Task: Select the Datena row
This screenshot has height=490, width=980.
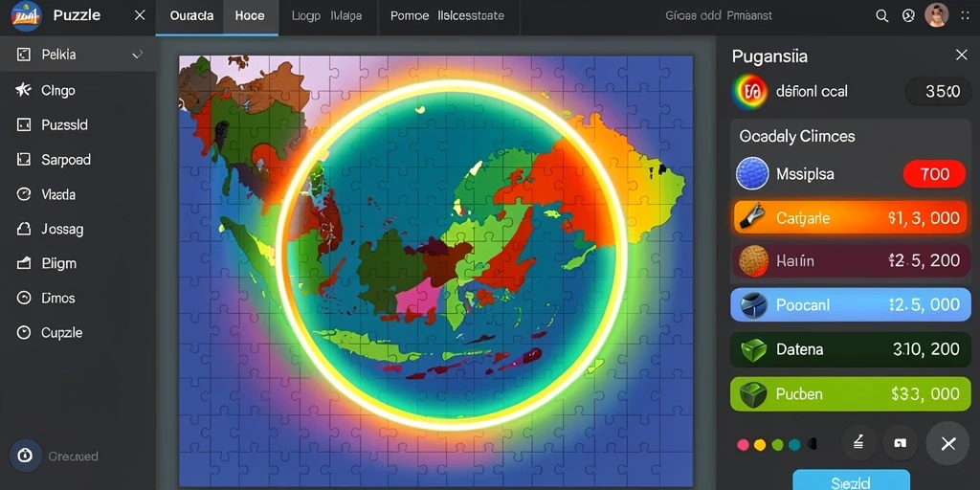Action: pos(851,348)
